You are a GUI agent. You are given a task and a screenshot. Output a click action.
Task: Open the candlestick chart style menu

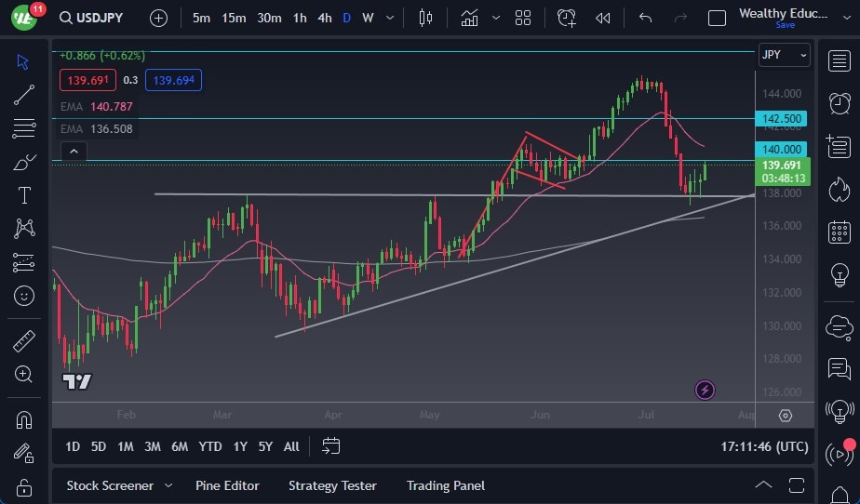tap(426, 18)
